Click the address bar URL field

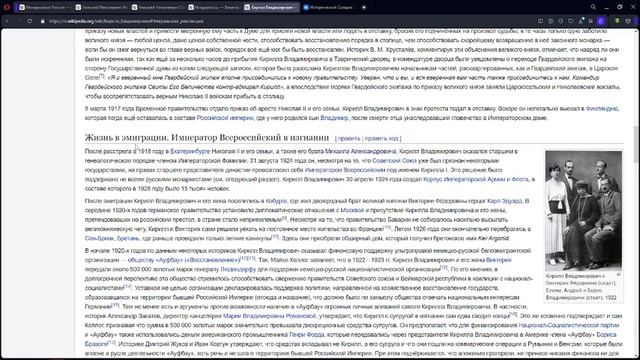tap(286, 21)
